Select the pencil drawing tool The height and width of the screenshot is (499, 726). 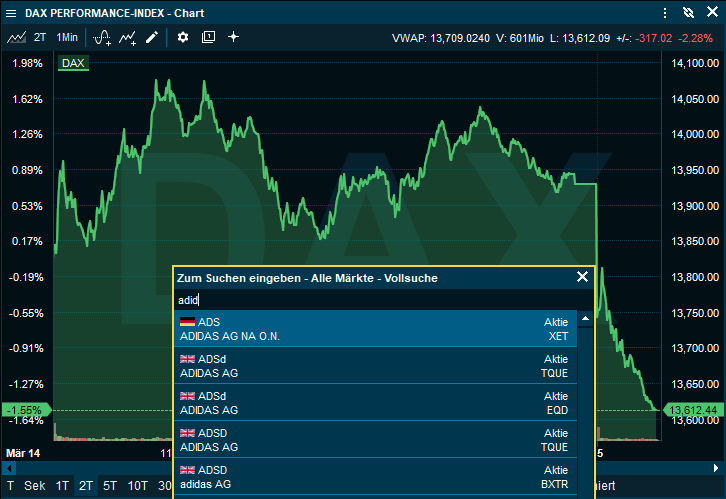[152, 37]
